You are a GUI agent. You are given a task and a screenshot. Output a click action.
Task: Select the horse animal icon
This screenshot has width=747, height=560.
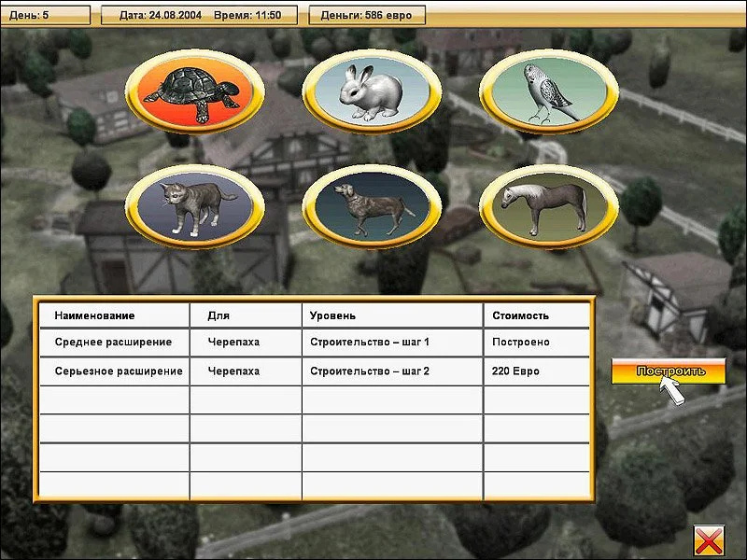(549, 203)
